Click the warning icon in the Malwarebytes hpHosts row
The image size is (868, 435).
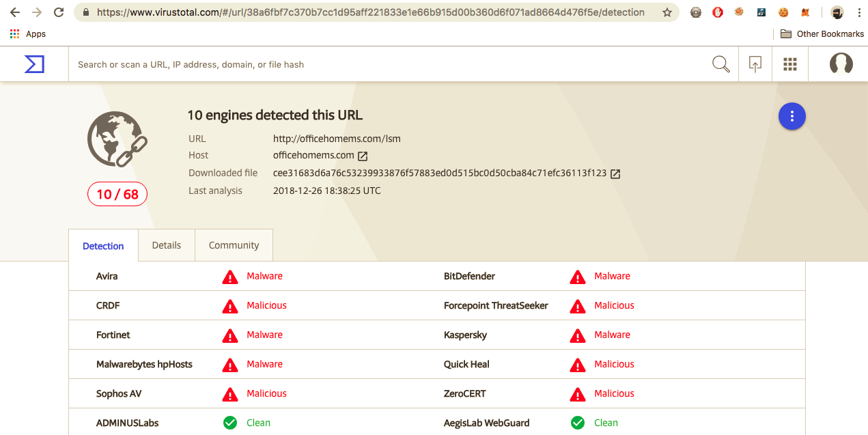[230, 365]
